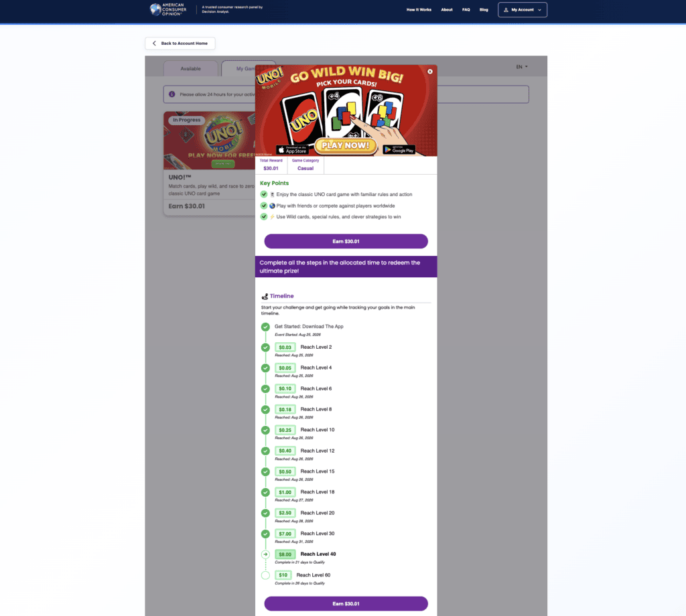686x616 pixels.
Task: Click the upper Earn $30.01 button
Action: tap(346, 241)
